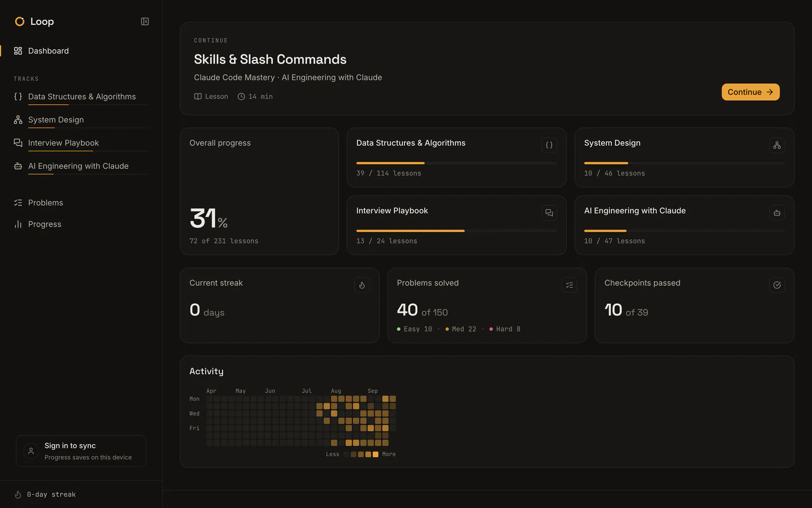Click the braces icon on Data Structures & Algorithms card

(549, 145)
